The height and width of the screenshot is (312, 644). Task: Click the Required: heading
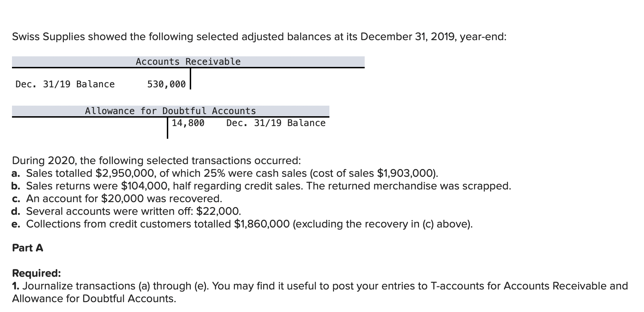click(36, 273)
